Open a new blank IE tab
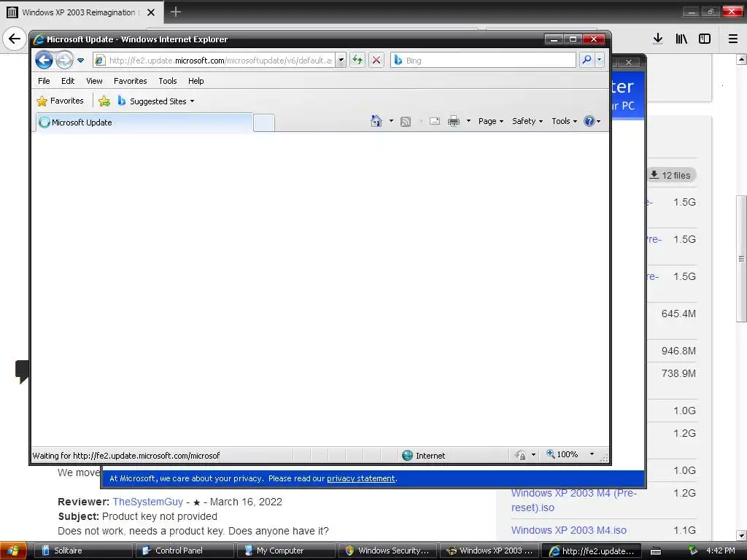This screenshot has width=747, height=560. tap(264, 122)
